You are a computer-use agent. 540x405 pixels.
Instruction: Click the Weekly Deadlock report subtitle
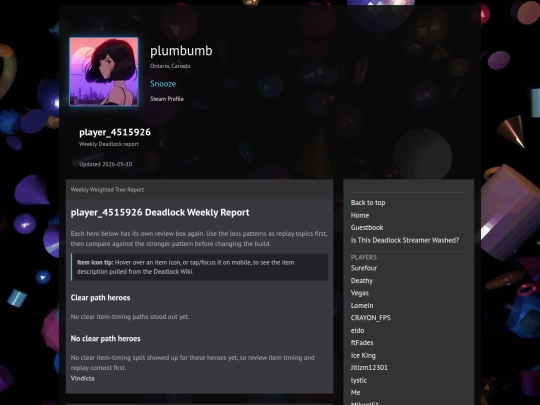pos(109,144)
